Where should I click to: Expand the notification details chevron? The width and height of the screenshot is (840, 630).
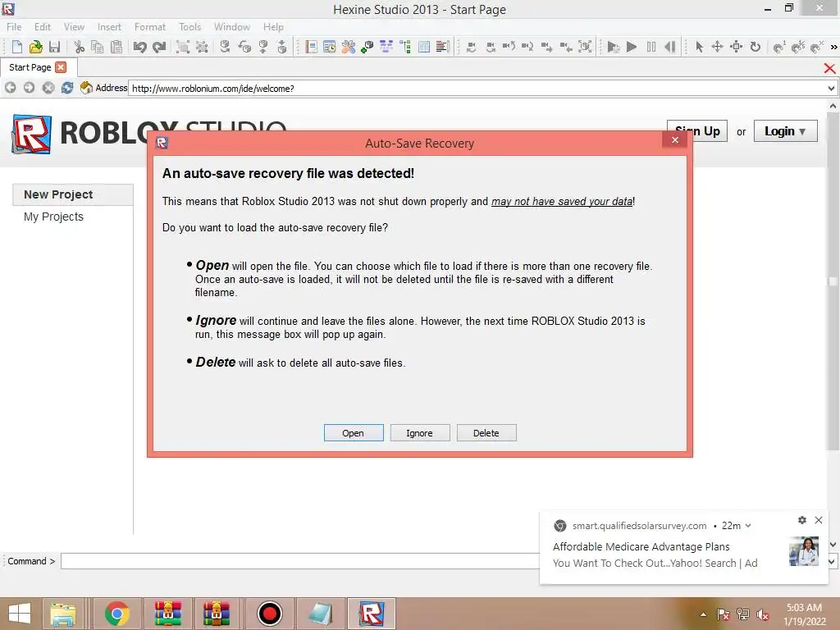click(x=748, y=526)
